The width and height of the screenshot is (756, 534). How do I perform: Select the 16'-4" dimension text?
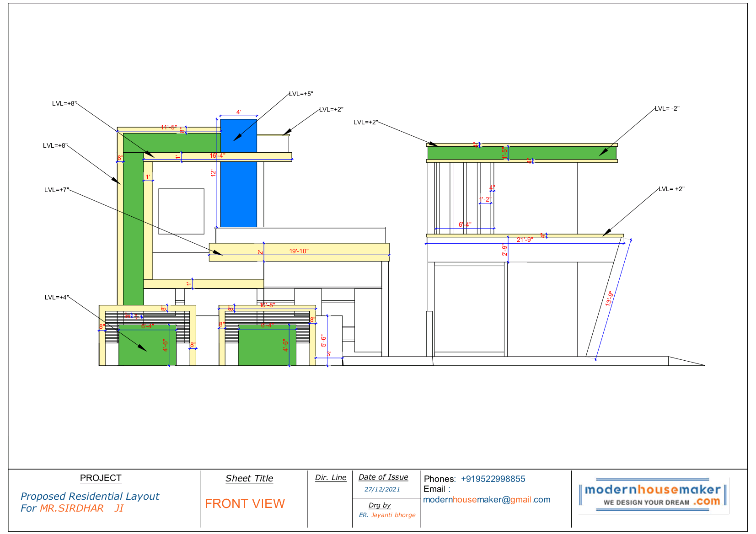pos(217,156)
